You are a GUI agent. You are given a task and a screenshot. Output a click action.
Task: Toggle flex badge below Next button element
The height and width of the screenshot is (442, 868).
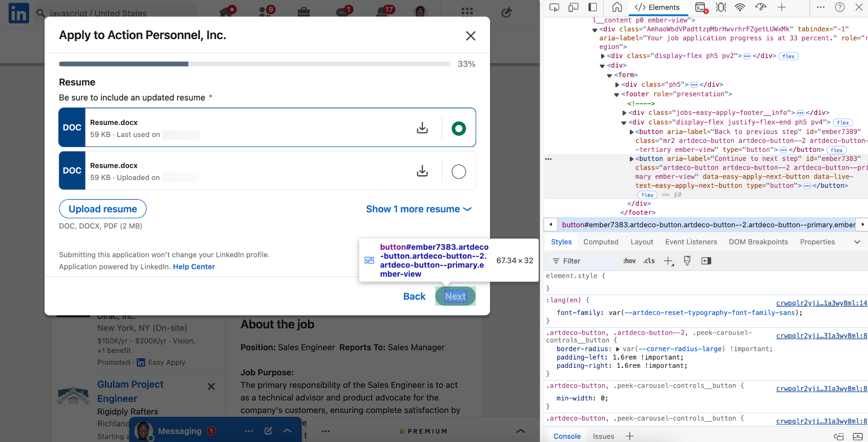tap(648, 195)
